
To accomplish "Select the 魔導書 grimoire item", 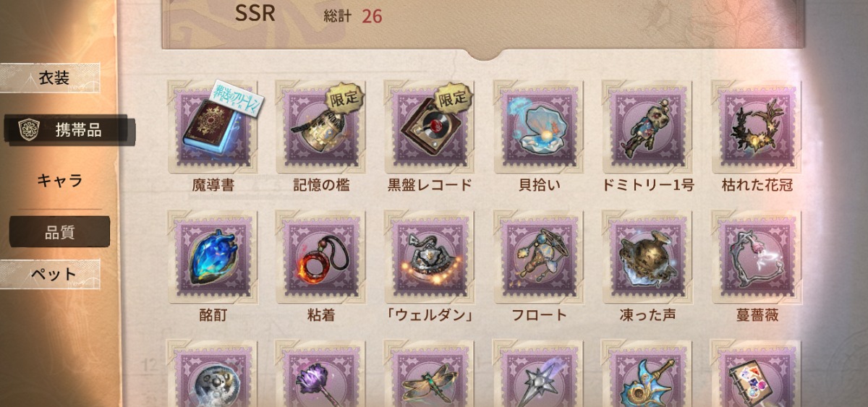I will (213, 127).
